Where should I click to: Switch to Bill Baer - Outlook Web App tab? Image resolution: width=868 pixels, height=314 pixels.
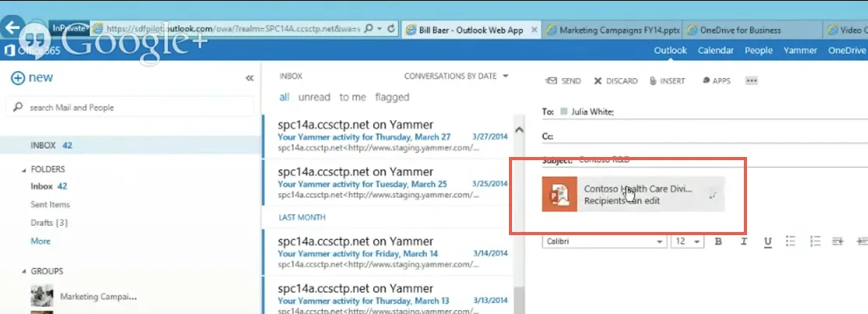coord(469,30)
